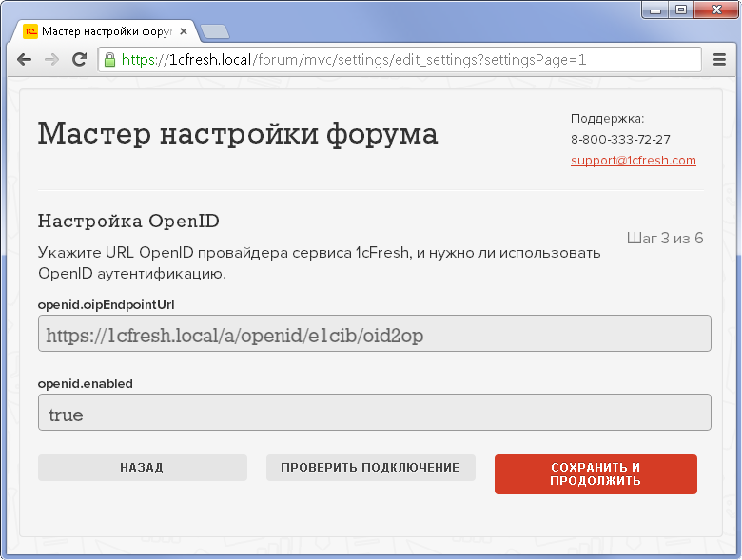
Task: Click СОХРАНИТЬ И ПРОДОЛЖИТЬ button
Action: [596, 474]
